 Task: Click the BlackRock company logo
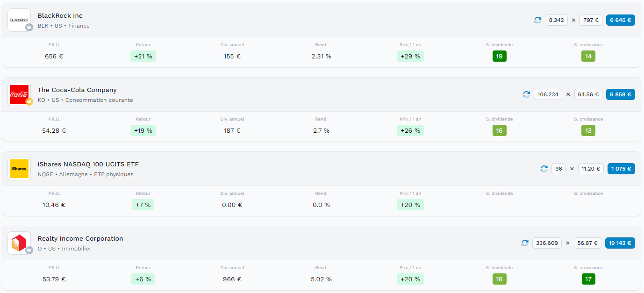[19, 20]
